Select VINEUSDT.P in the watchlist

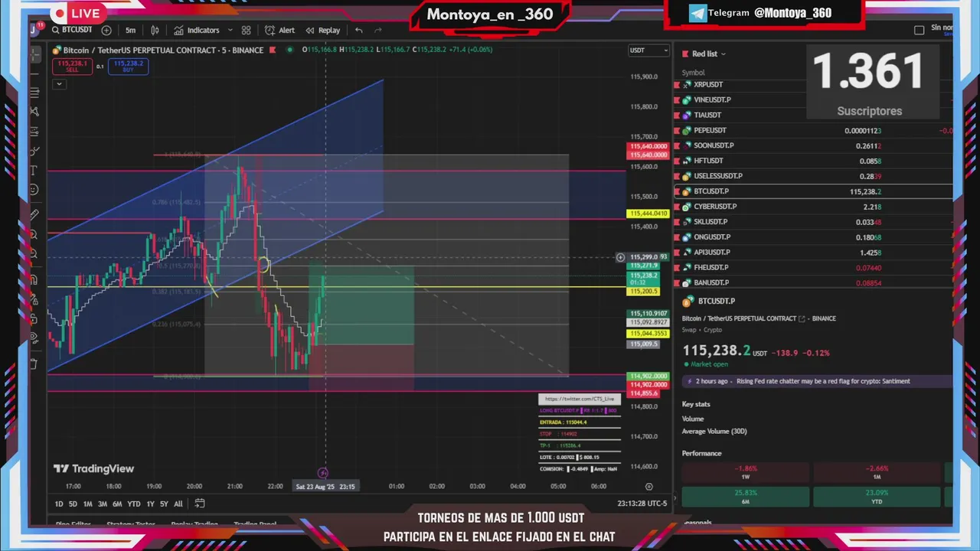tap(814, 99)
